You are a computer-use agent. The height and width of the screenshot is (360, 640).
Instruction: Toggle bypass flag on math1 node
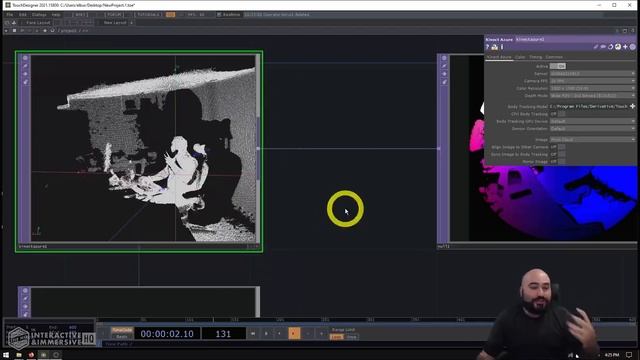point(444,74)
